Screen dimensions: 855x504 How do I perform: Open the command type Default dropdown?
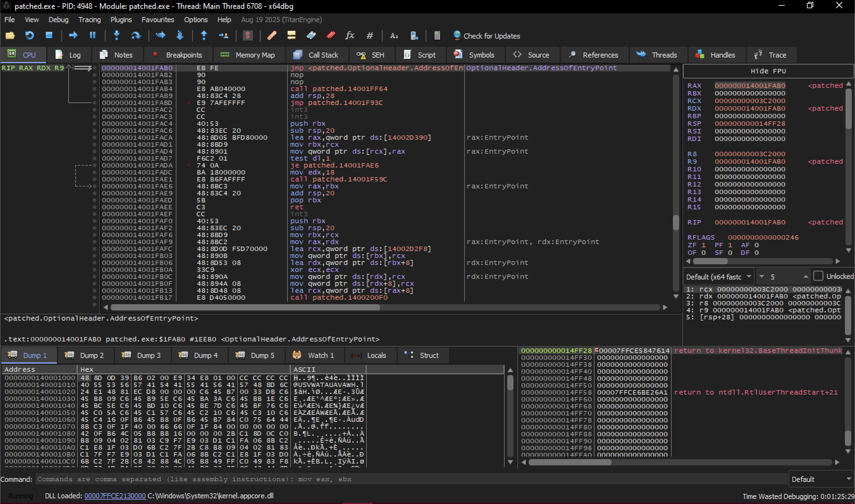coord(821,479)
